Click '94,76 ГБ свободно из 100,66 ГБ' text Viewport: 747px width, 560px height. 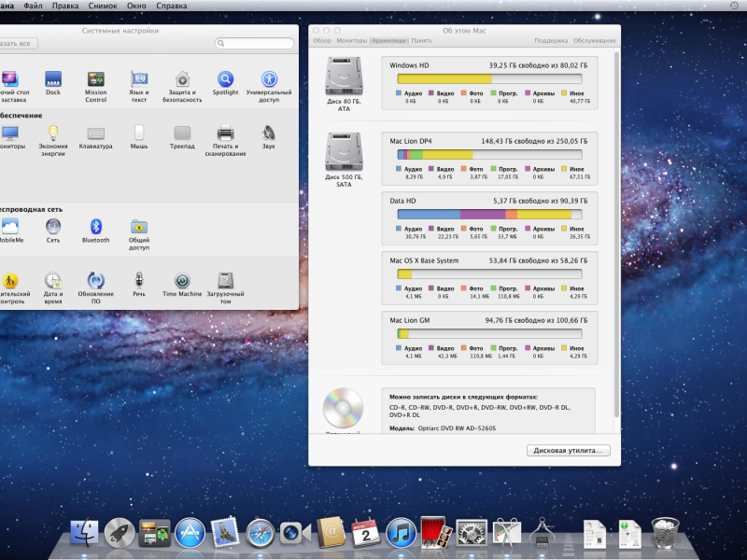point(536,320)
